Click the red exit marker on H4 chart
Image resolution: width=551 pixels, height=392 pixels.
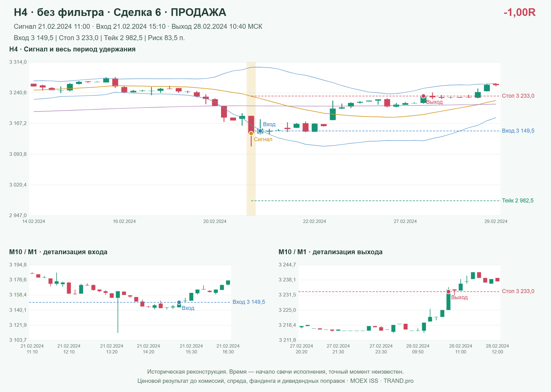(423, 96)
